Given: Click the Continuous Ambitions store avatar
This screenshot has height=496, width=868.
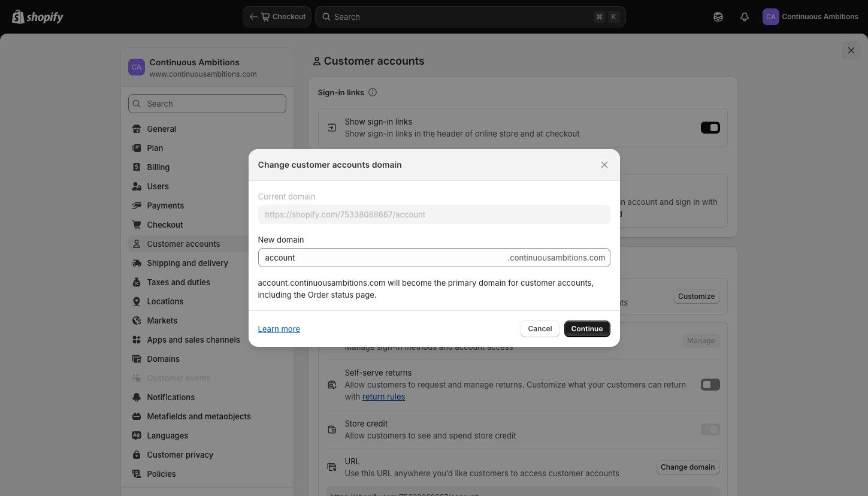Looking at the screenshot, I should (x=137, y=67).
